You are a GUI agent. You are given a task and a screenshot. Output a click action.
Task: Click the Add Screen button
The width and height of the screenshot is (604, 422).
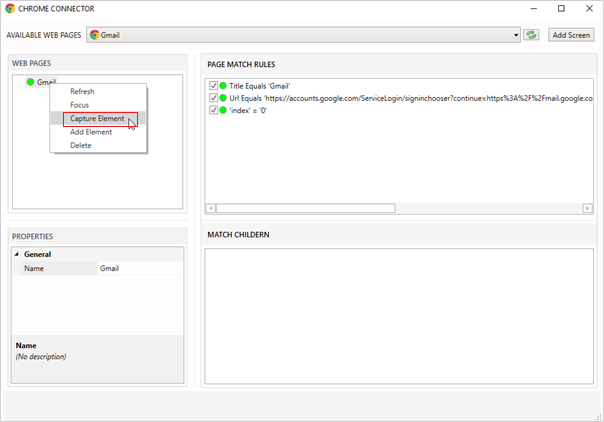pyautogui.click(x=571, y=35)
